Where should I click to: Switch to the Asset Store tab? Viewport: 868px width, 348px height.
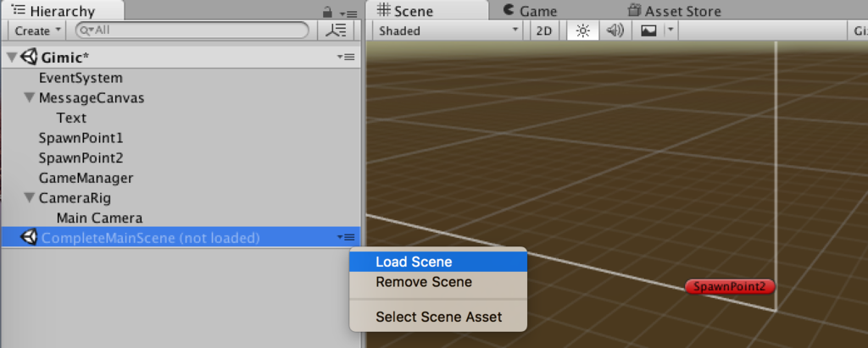tap(674, 11)
